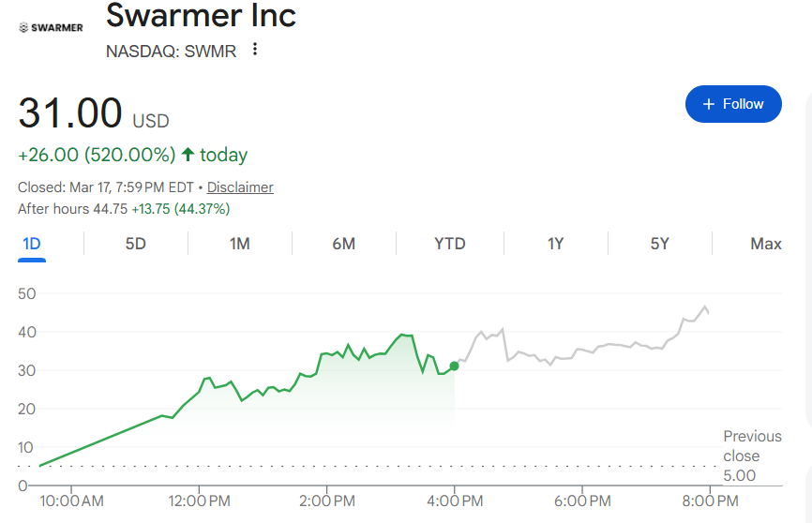Image resolution: width=812 pixels, height=523 pixels.
Task: Open the Disclaimer link
Action: pyautogui.click(x=240, y=187)
